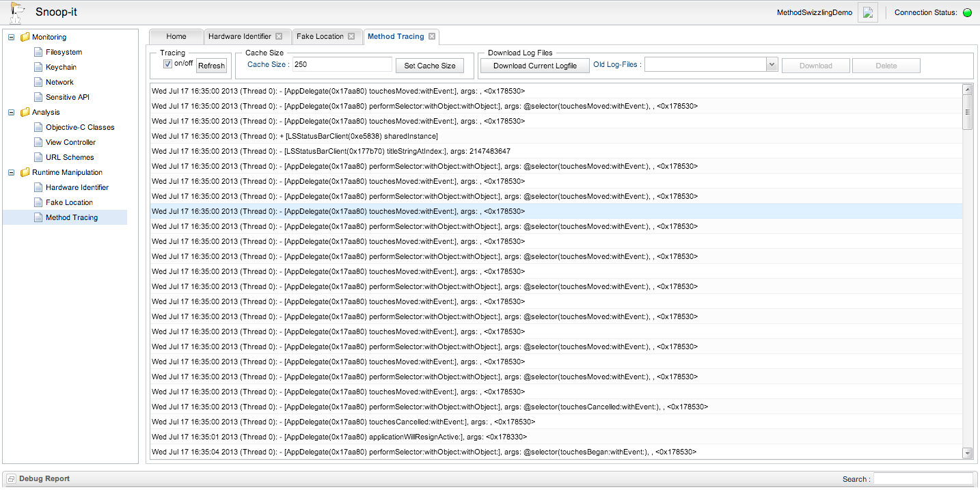Click the app image icon beside MethodSwizzlingDemo
980x490 pixels.
click(868, 13)
